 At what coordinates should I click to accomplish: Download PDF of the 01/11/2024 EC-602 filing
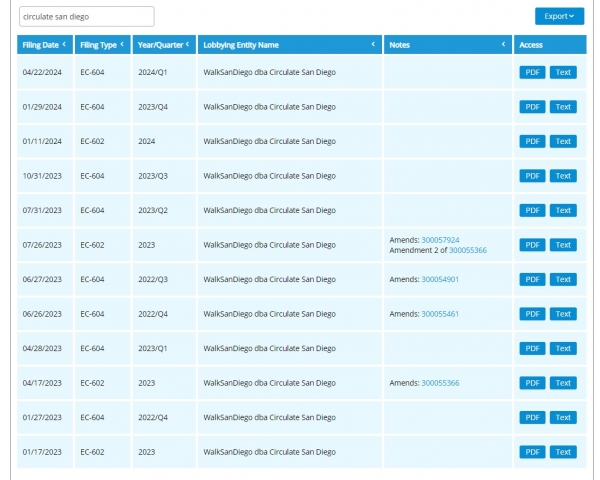532,141
